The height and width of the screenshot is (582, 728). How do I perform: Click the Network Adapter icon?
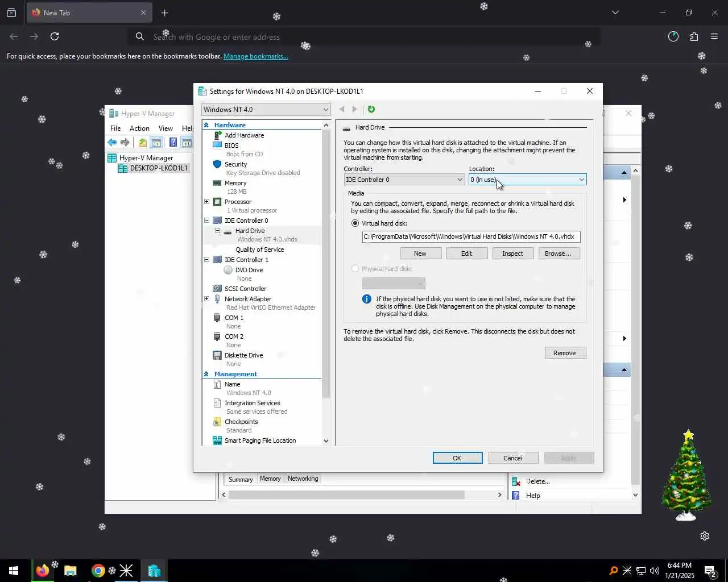(217, 299)
